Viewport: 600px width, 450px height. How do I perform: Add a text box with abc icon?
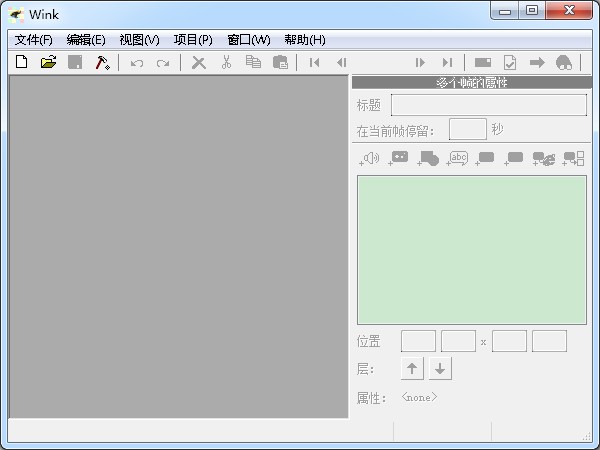click(x=458, y=158)
